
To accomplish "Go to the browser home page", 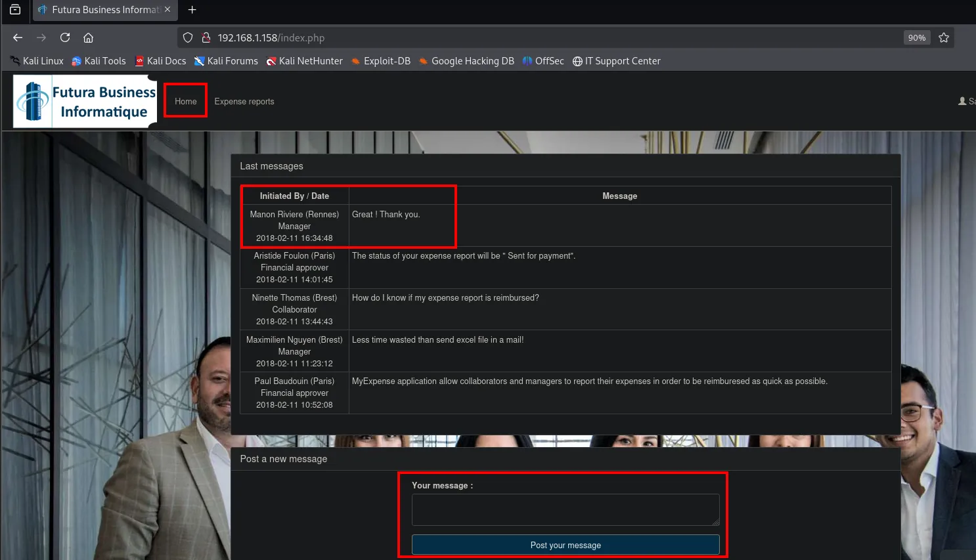I will pos(89,37).
